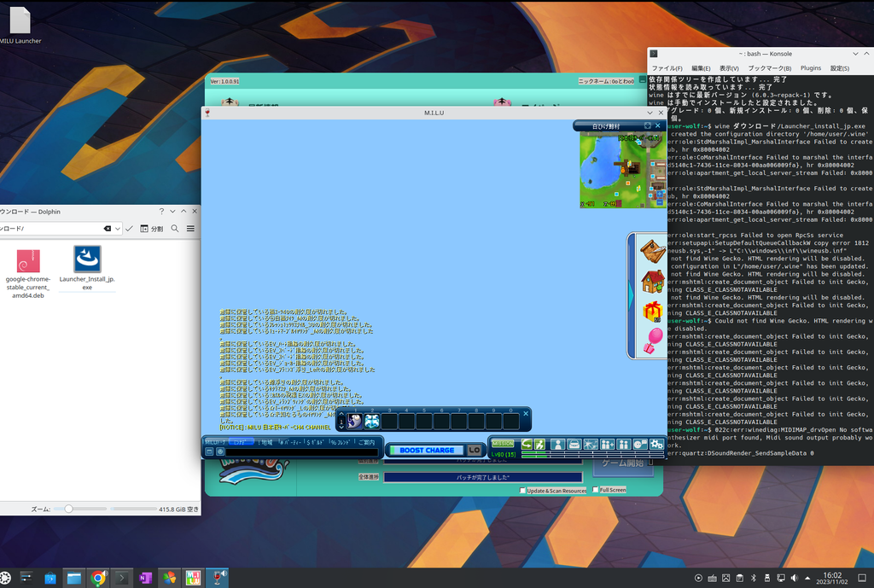This screenshot has width=874, height=588.
Task: Select google-chrome-stable_current_amd64.deb file
Action: (28, 273)
